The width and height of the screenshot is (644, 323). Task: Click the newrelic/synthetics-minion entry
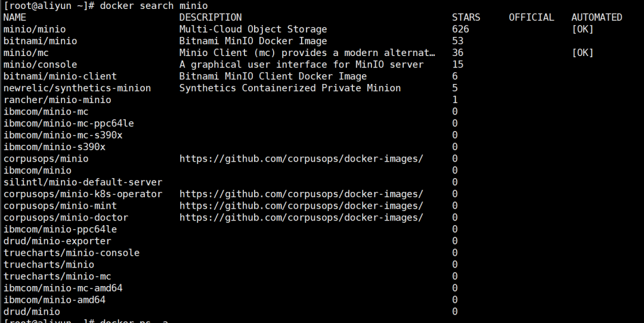click(77, 88)
